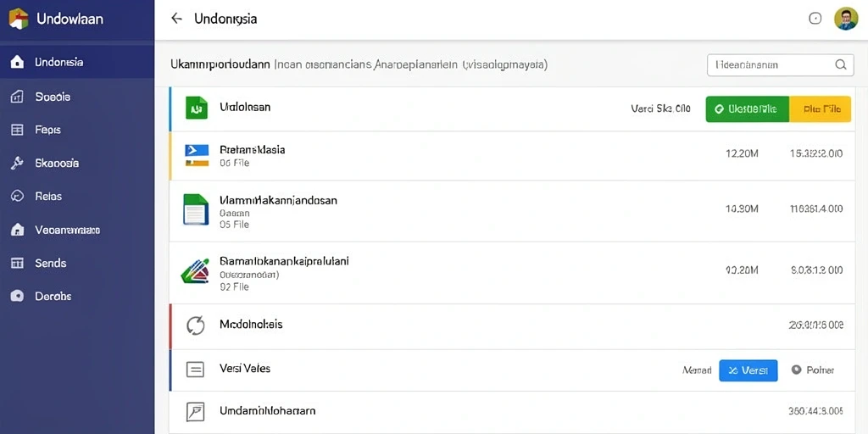Click the back arrow beside Undonıysia title
This screenshot has height=434, width=868.
tap(176, 19)
